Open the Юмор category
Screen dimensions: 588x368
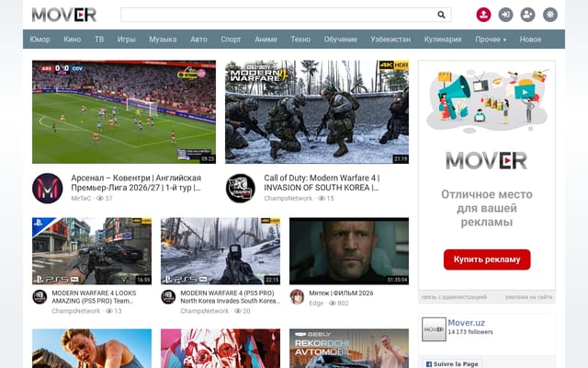coord(40,39)
